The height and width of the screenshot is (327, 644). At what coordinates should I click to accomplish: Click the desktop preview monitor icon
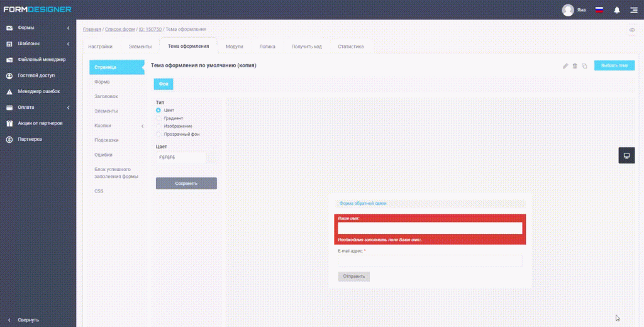[627, 155]
